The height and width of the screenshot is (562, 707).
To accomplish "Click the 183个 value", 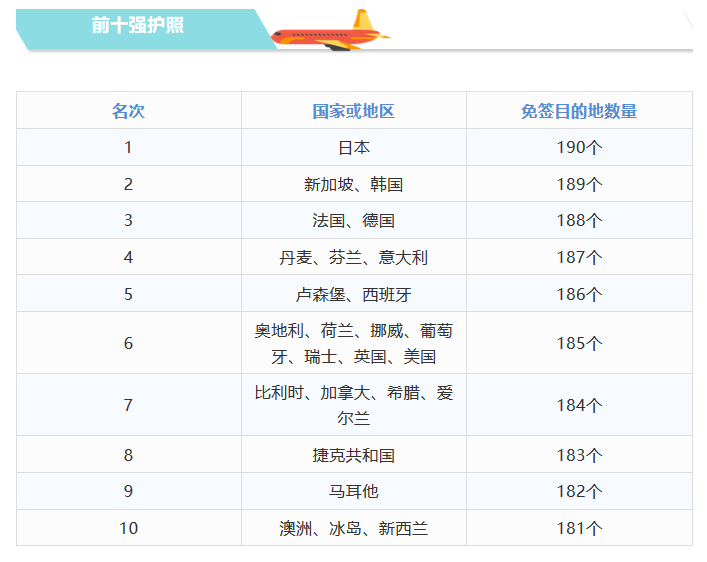I will (579, 455).
